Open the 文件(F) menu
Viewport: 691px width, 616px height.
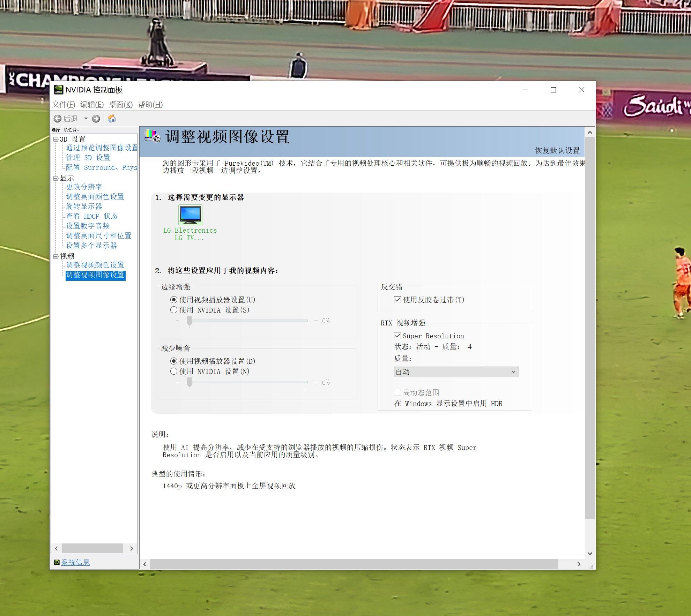tap(64, 104)
